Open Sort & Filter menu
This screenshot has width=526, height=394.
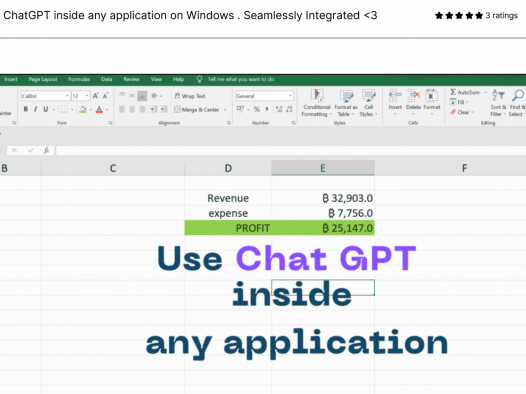coord(498,103)
